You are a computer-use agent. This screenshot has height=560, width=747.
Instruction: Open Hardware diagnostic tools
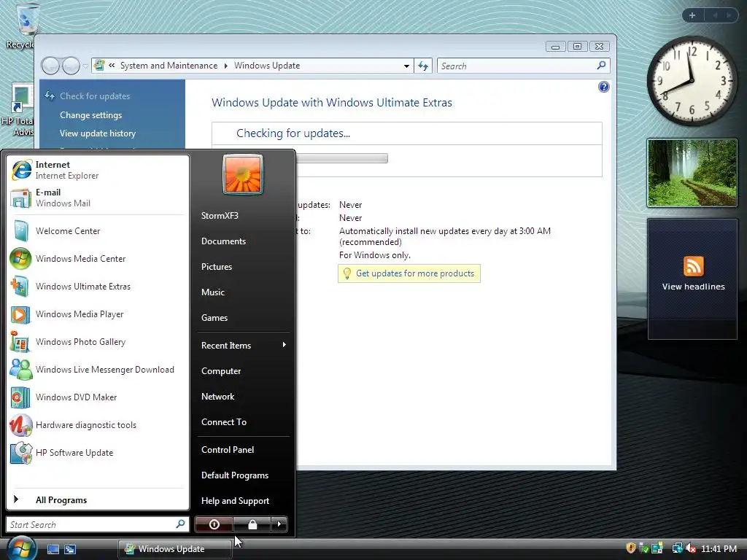tap(98, 425)
